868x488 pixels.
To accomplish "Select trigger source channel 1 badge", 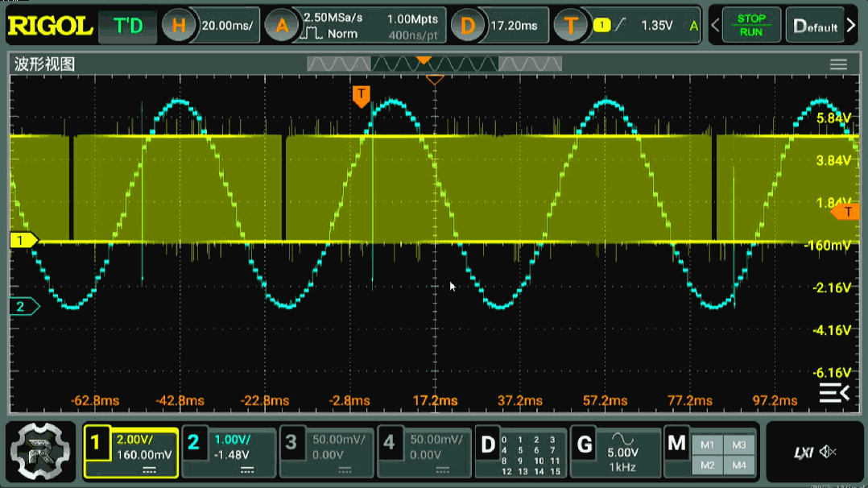I will coord(601,25).
